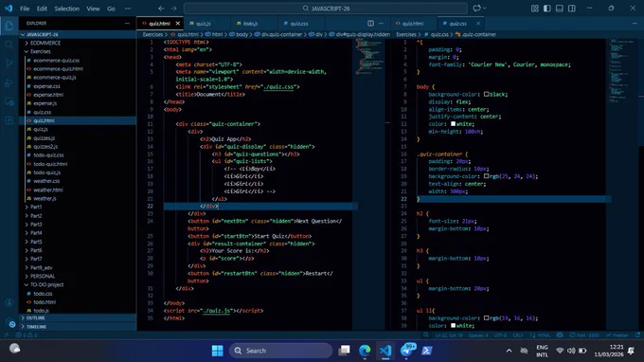
Task: Toggle the primary side bar
Action: [x=547, y=9]
